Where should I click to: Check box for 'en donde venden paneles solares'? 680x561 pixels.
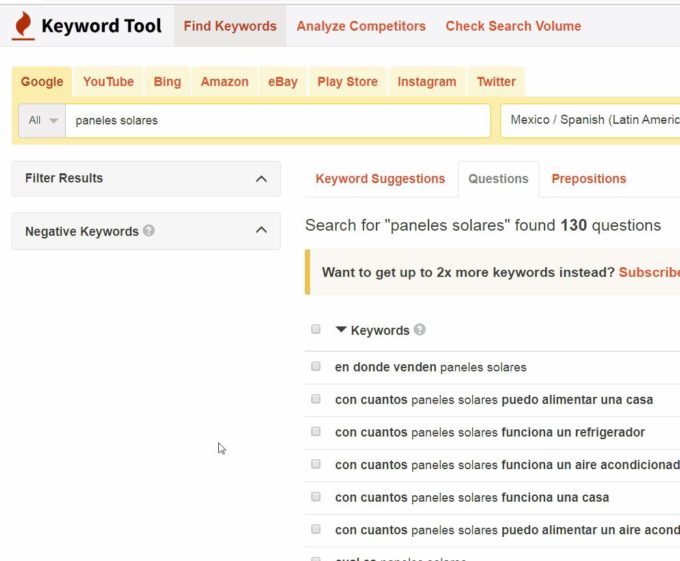pos(316,366)
